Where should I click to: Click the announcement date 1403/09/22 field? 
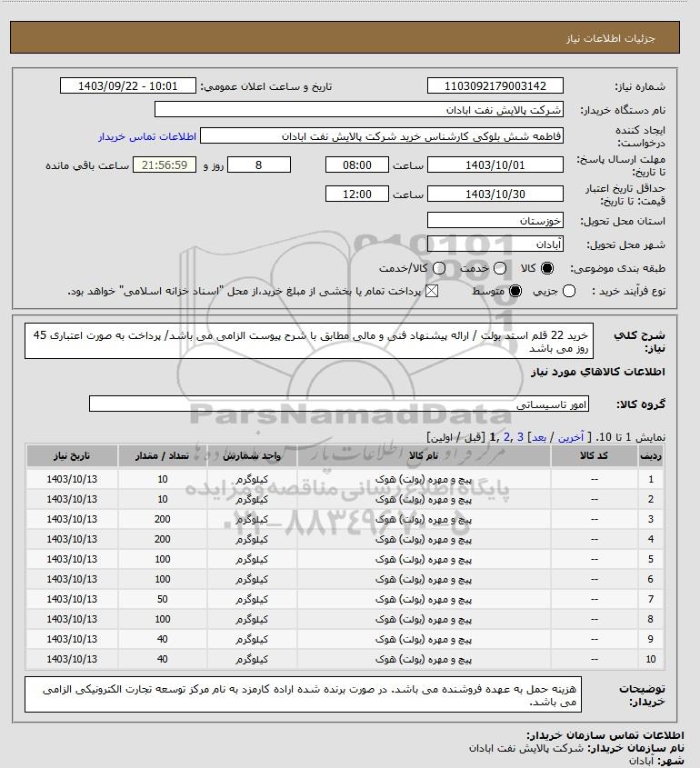pyautogui.click(x=128, y=85)
